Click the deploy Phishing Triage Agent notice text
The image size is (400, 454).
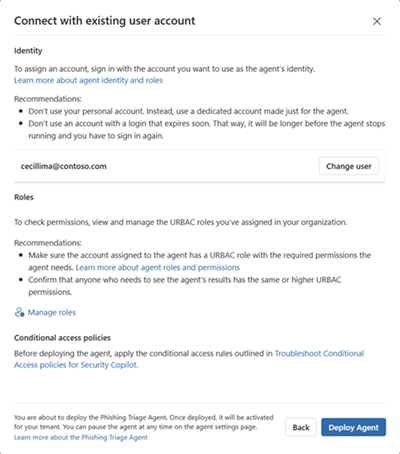(x=144, y=422)
